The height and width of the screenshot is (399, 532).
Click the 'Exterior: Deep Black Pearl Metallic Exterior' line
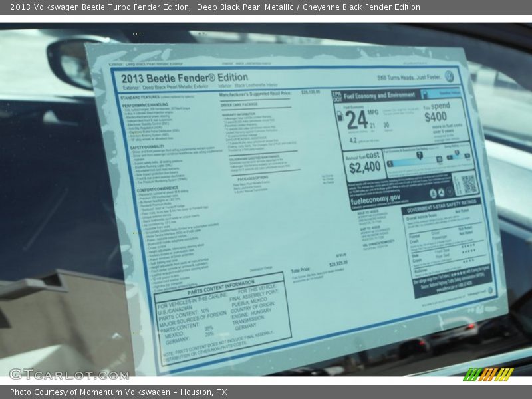point(166,87)
